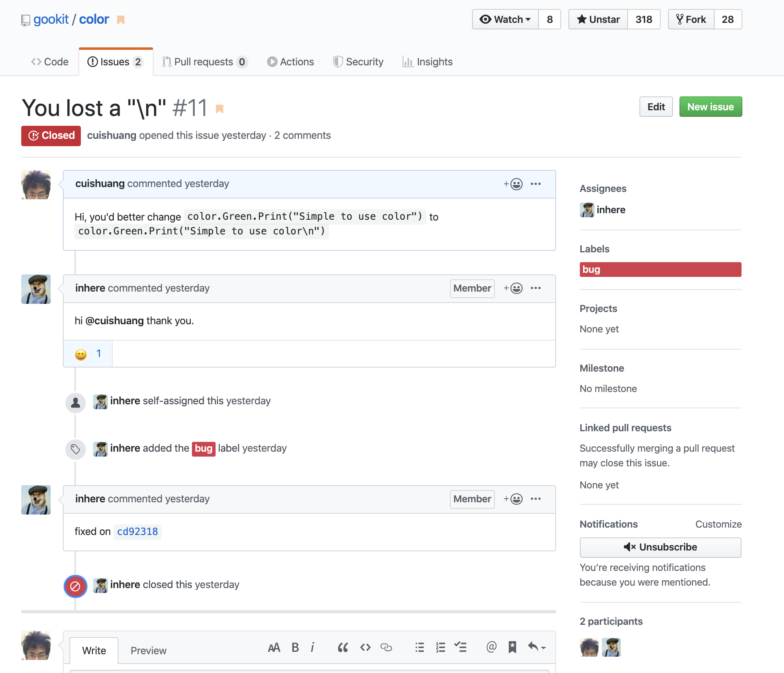
Task: Click the add link icon
Action: 386,647
